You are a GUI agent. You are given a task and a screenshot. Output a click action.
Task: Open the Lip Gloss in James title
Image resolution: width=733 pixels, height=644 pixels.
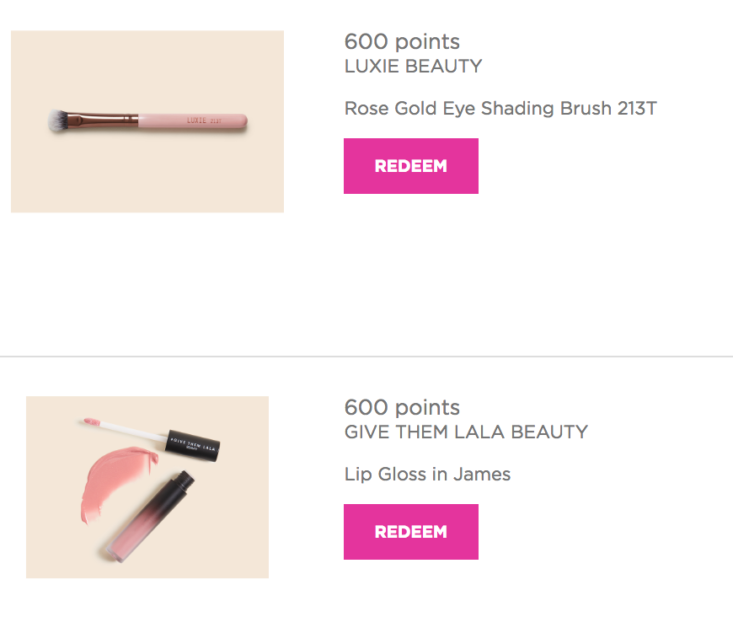(427, 474)
